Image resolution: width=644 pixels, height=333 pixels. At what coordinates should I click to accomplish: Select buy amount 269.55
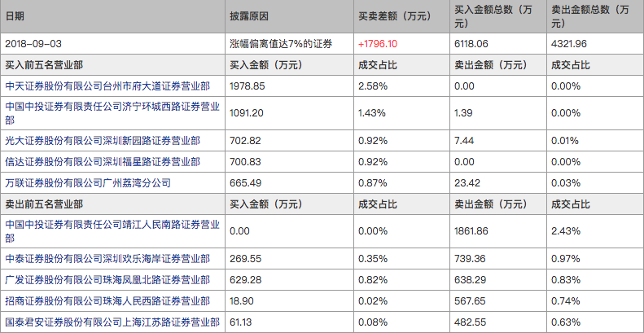[246, 259]
